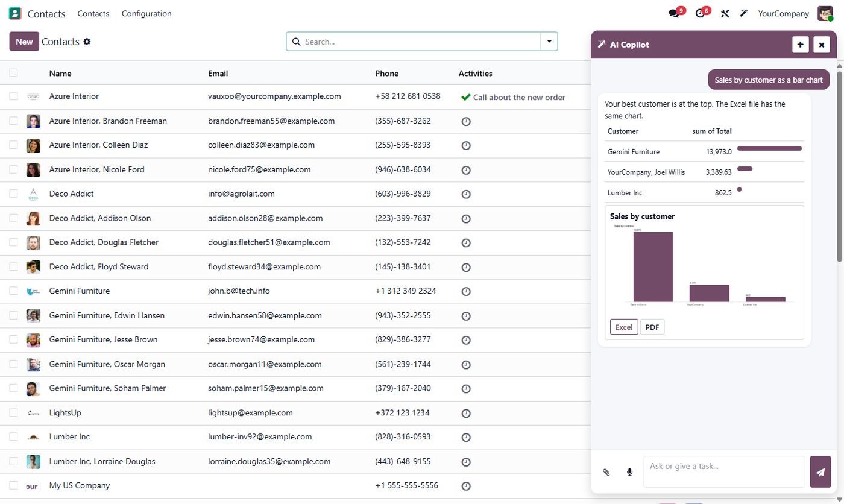
Task: Tick the Gemini Furniture row checkbox
Action: pos(13,291)
